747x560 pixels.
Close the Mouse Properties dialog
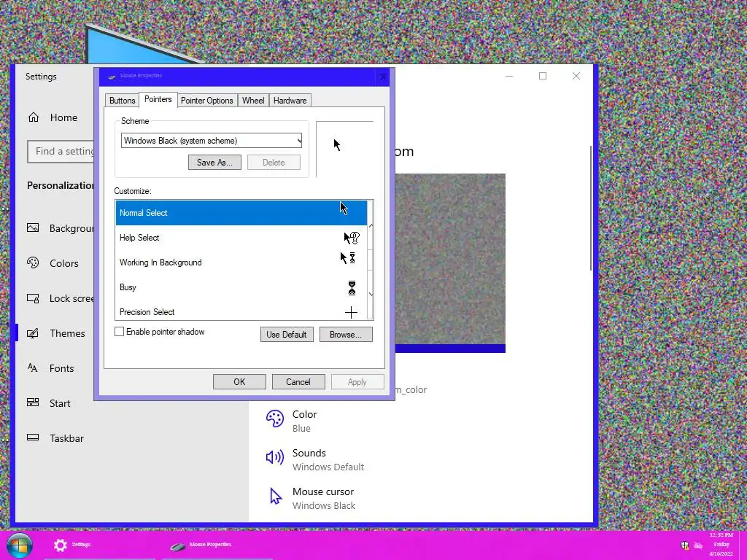[382, 76]
